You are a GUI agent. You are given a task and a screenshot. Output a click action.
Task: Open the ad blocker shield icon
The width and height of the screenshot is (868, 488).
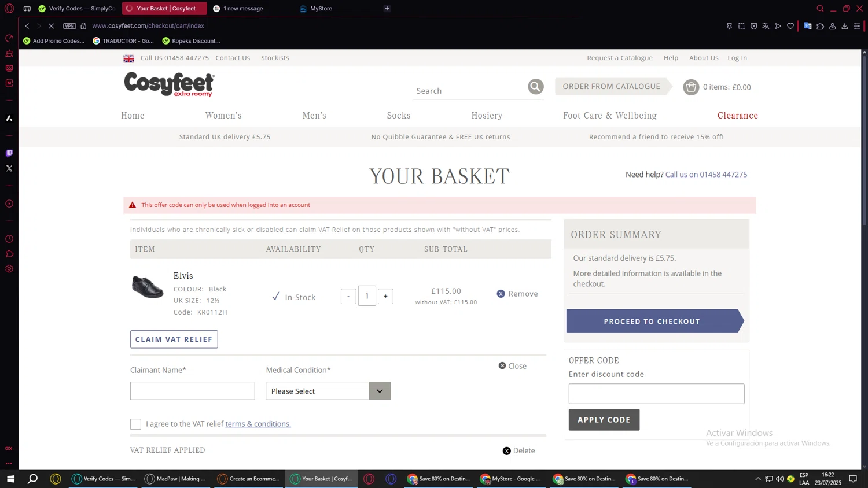point(753,26)
